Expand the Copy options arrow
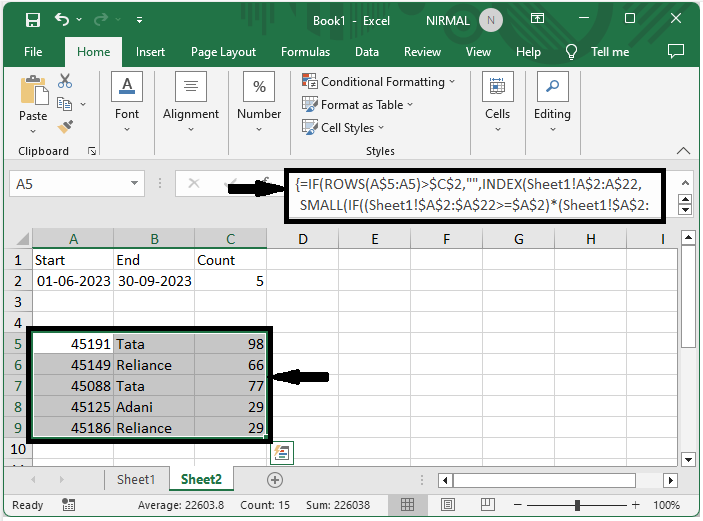The height and width of the screenshot is (521, 703). [83, 104]
